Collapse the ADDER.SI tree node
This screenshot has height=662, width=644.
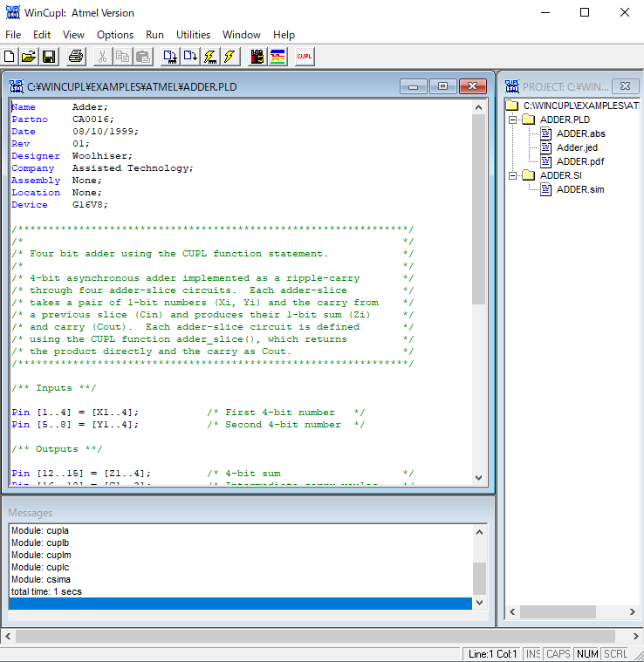tap(513, 175)
